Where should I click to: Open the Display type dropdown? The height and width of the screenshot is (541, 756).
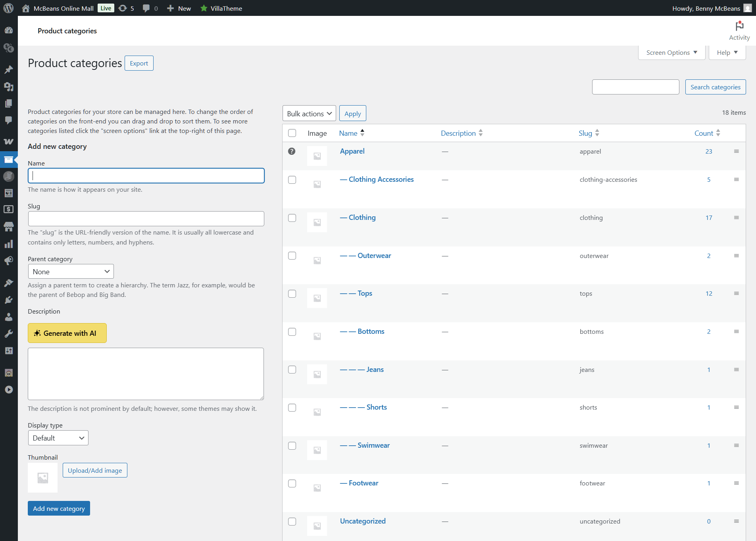(58, 438)
